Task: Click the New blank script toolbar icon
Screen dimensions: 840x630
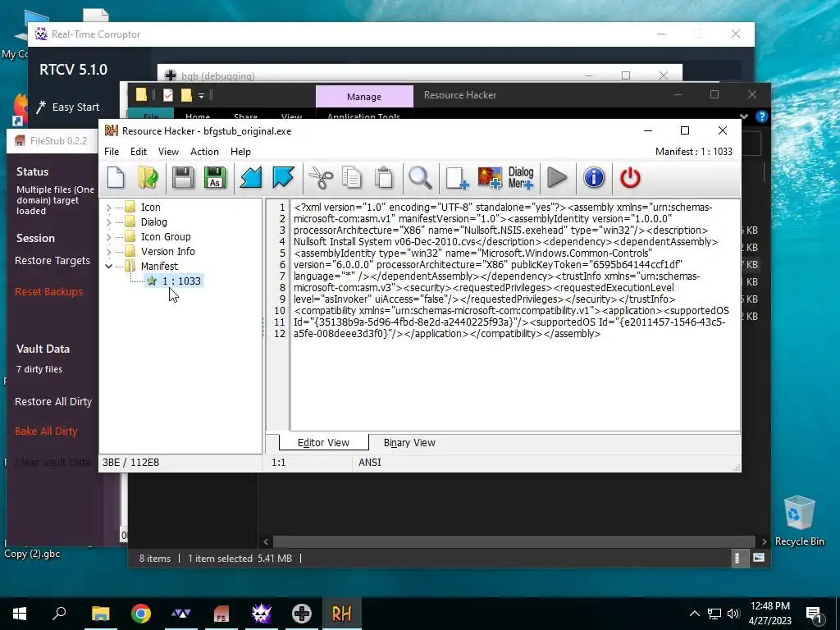Action: point(116,178)
